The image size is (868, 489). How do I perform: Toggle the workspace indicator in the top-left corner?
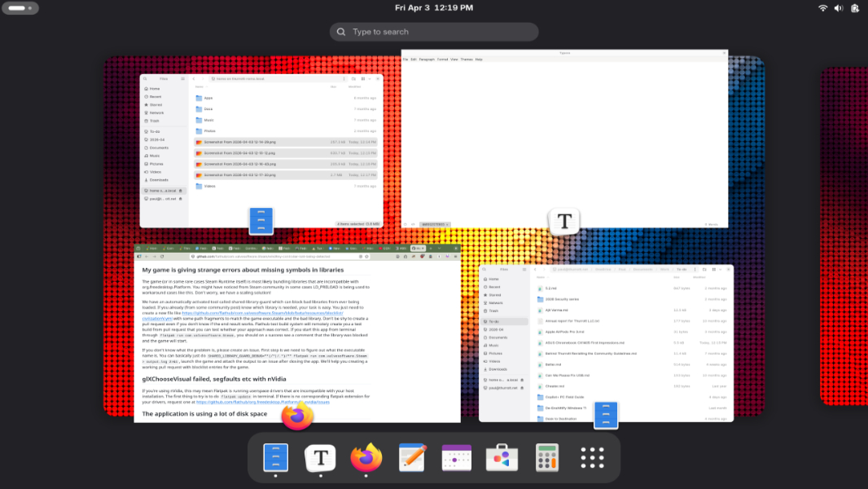pos(21,8)
